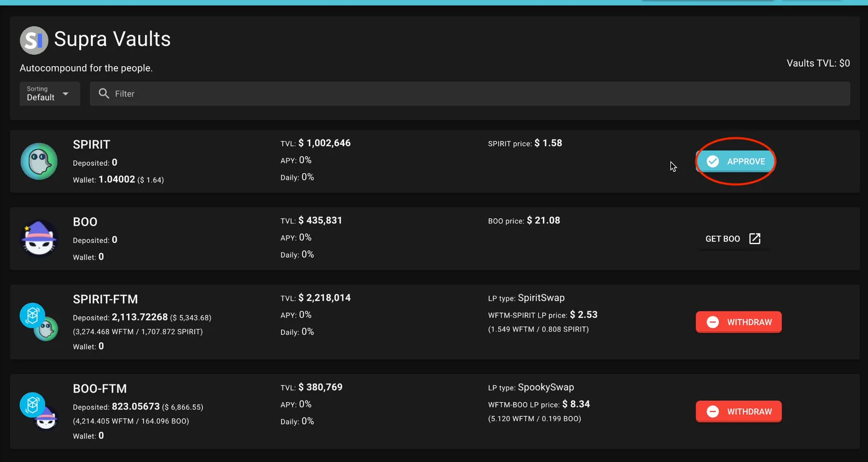This screenshot has height=462, width=868.
Task: Click the BOO-FTM TVL $ 380,769 value
Action: click(320, 387)
